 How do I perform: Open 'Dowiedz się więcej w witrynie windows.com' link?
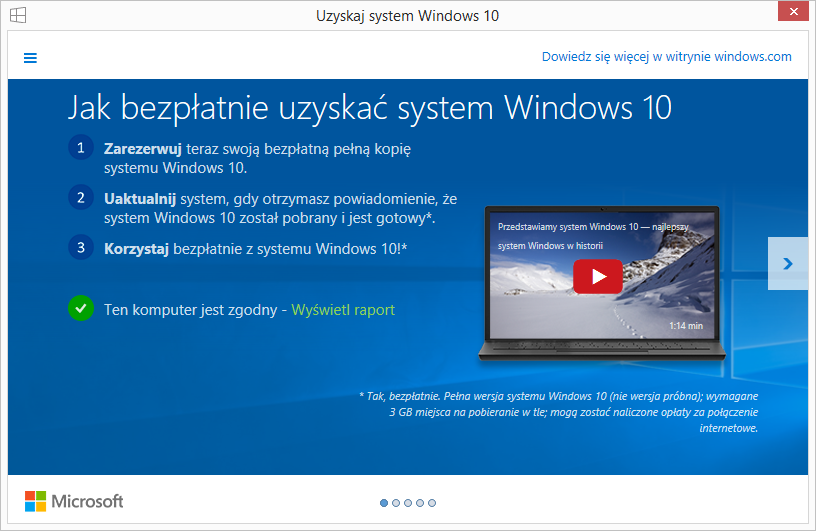point(667,57)
